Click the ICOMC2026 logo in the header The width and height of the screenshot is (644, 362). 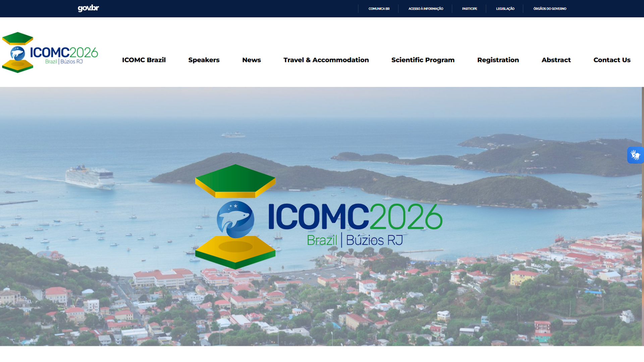click(50, 52)
